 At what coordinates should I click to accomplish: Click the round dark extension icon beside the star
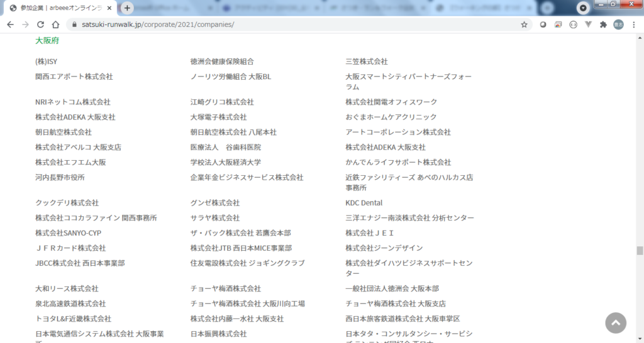point(543,24)
